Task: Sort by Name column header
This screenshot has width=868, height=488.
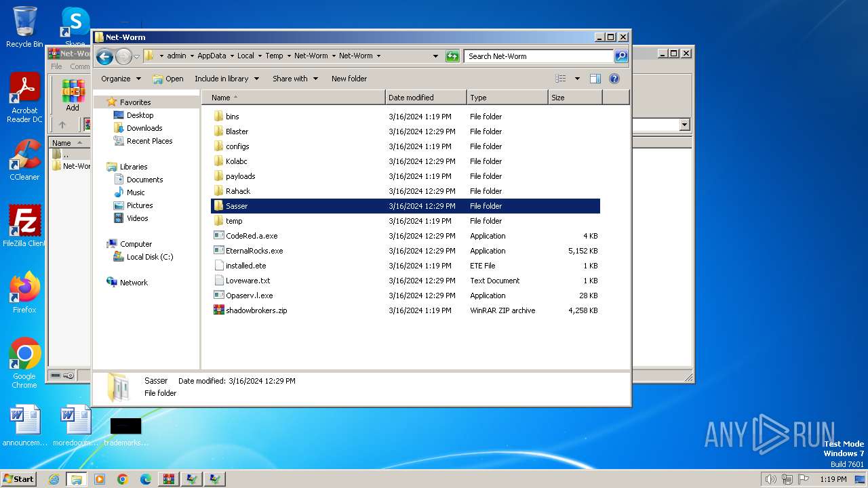Action: point(293,98)
